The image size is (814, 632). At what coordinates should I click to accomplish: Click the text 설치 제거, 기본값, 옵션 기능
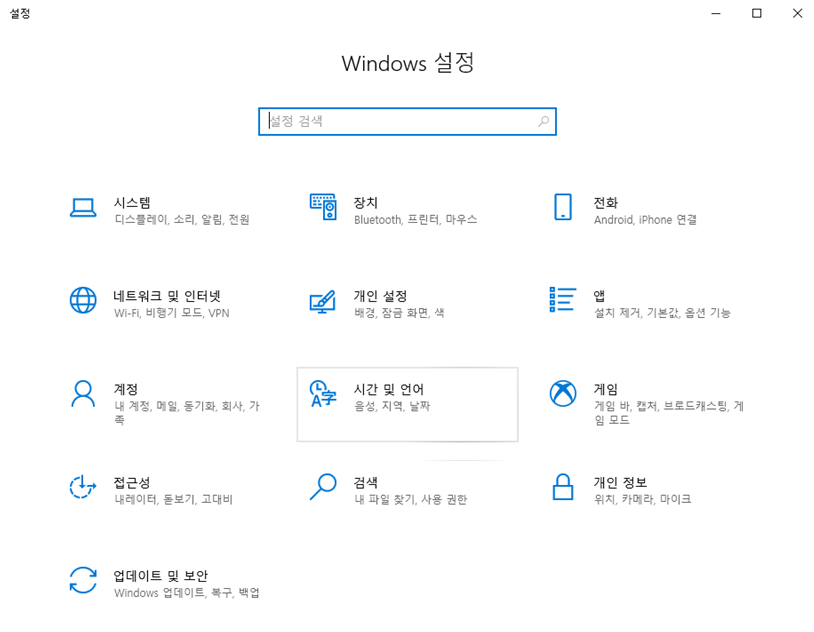[x=662, y=313]
